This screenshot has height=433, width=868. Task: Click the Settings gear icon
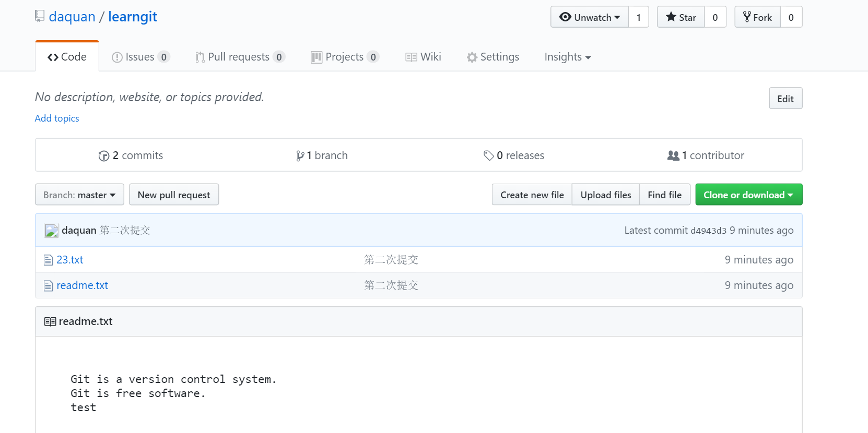click(472, 57)
